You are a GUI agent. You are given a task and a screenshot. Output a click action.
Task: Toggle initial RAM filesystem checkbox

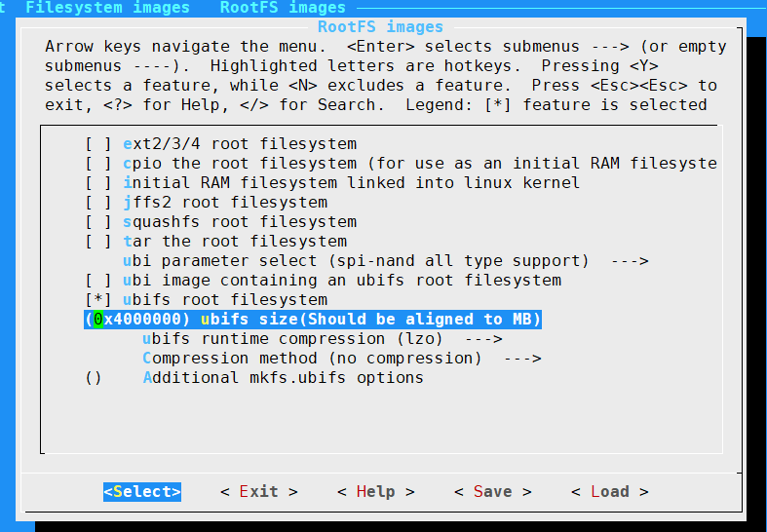point(98,183)
